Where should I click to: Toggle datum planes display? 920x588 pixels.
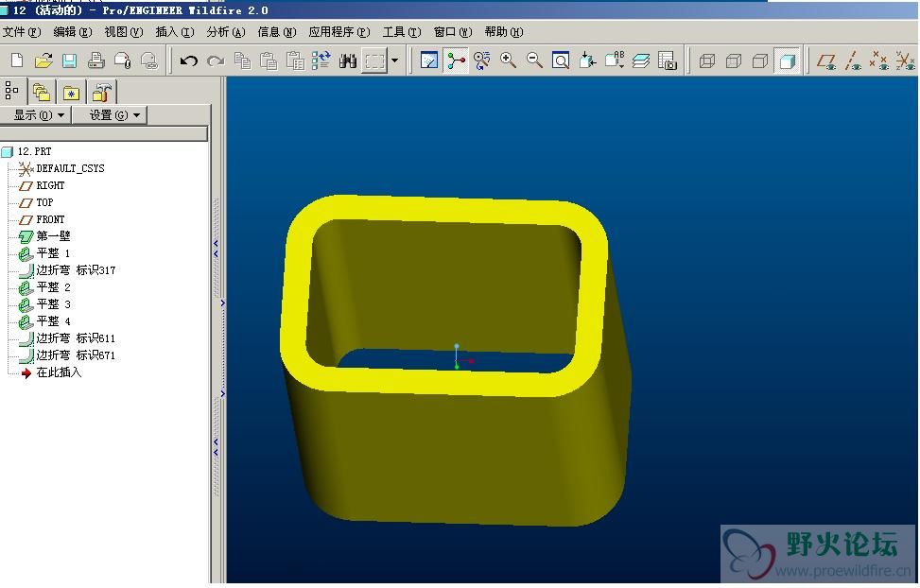point(826,61)
